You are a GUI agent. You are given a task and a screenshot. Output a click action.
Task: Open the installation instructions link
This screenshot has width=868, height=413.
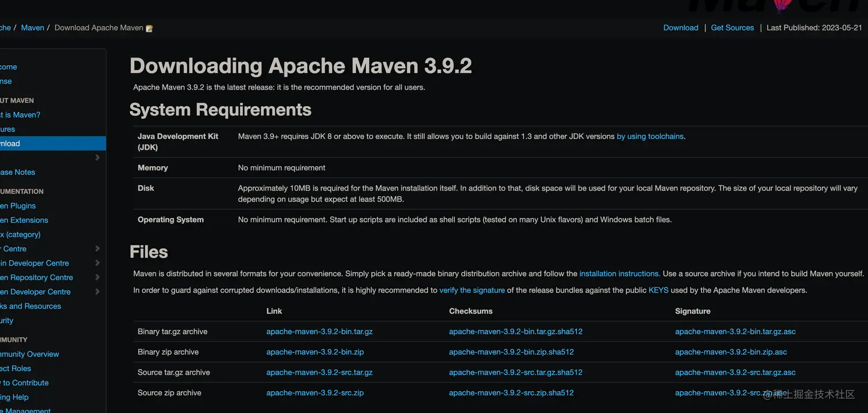tap(619, 274)
